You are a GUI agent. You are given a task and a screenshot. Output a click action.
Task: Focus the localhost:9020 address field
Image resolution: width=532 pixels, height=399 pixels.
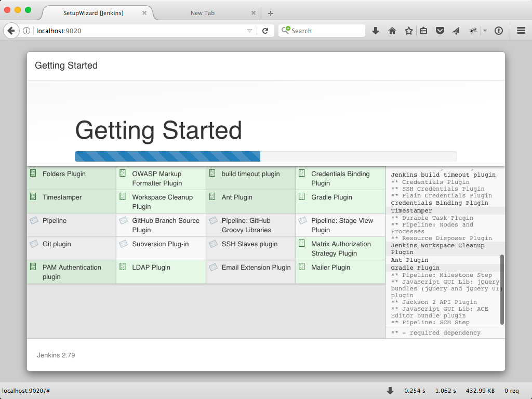[x=141, y=31]
